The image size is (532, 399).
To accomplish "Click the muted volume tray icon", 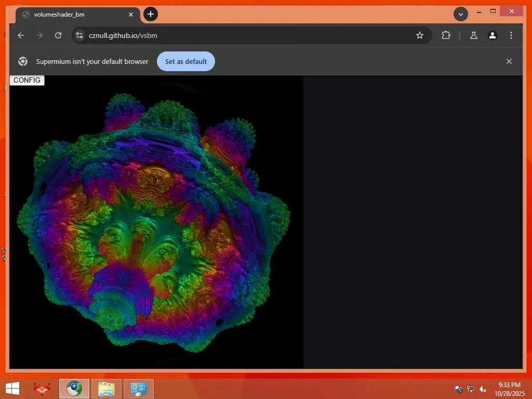I will coord(483,389).
